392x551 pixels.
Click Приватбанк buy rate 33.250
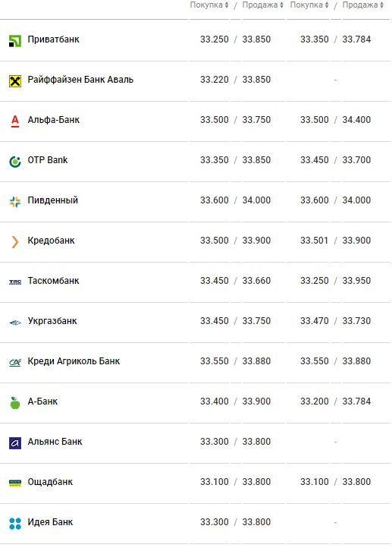click(215, 39)
